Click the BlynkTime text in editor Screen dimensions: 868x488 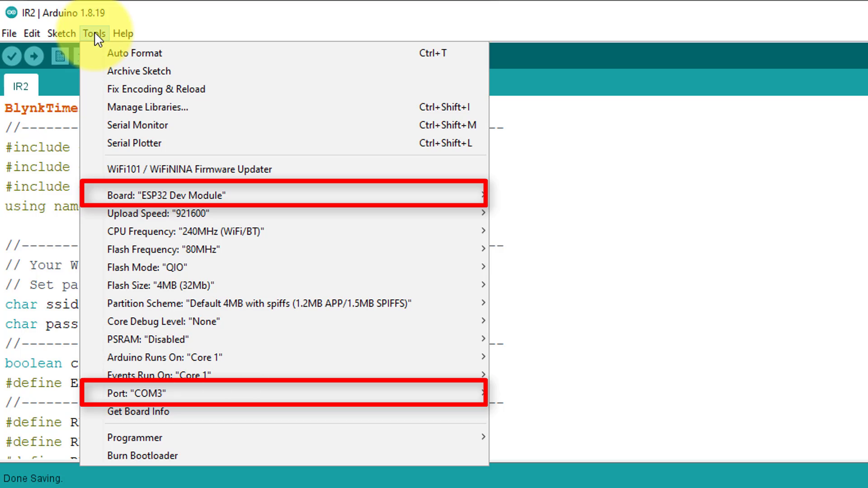[41, 108]
